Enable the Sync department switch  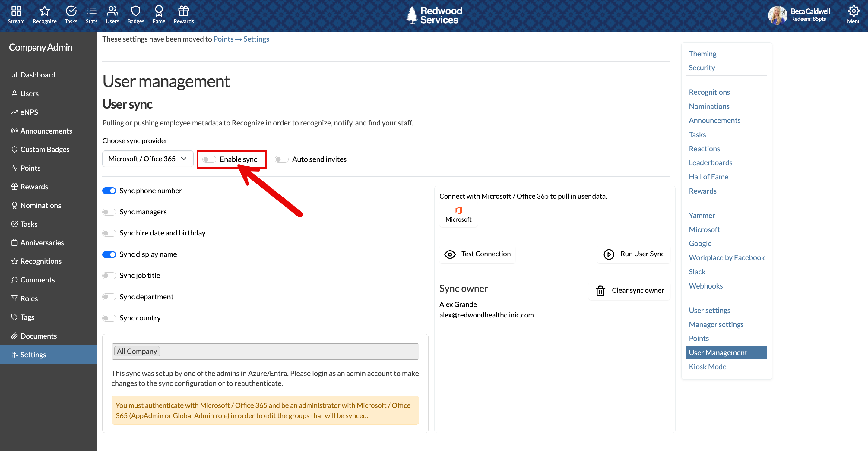[x=109, y=297]
